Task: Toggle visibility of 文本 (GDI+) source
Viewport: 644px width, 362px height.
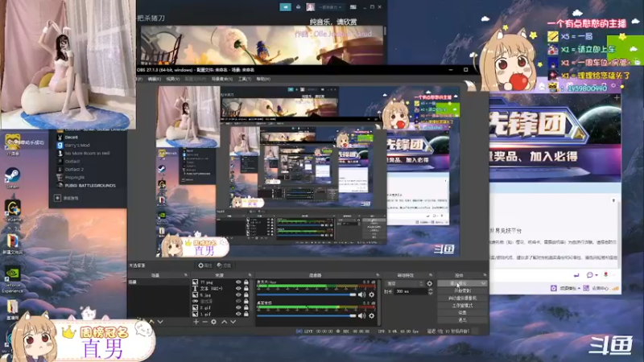Action: (238, 289)
